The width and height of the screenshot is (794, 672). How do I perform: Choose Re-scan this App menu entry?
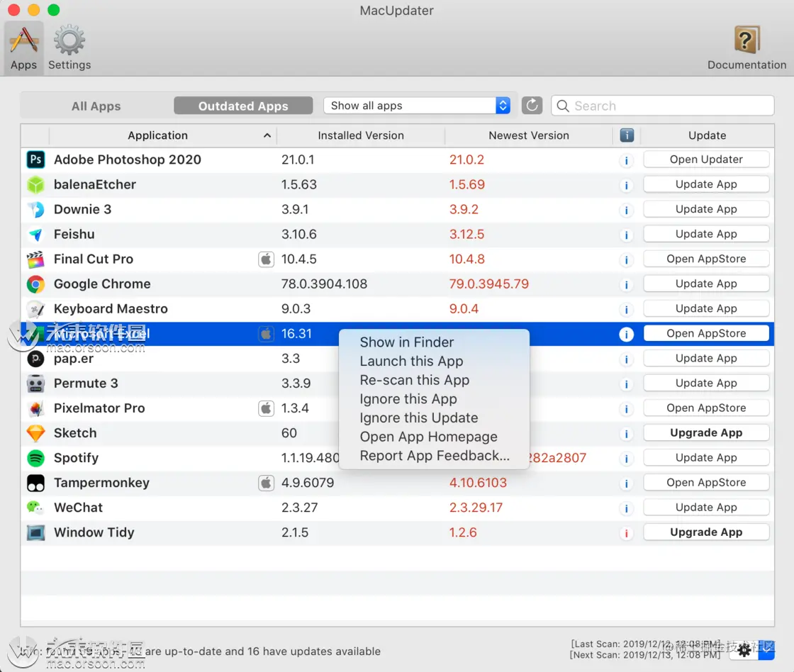(x=434, y=381)
